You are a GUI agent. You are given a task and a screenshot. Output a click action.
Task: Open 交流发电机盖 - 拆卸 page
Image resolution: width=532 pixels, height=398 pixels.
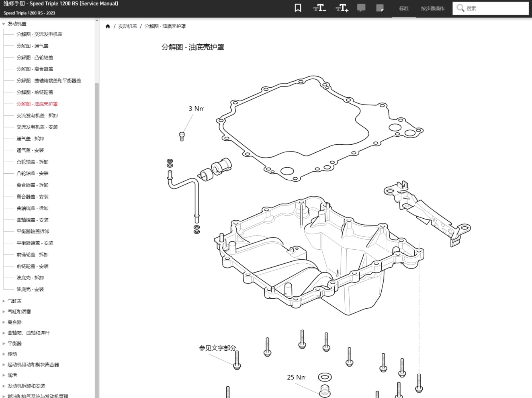(37, 116)
